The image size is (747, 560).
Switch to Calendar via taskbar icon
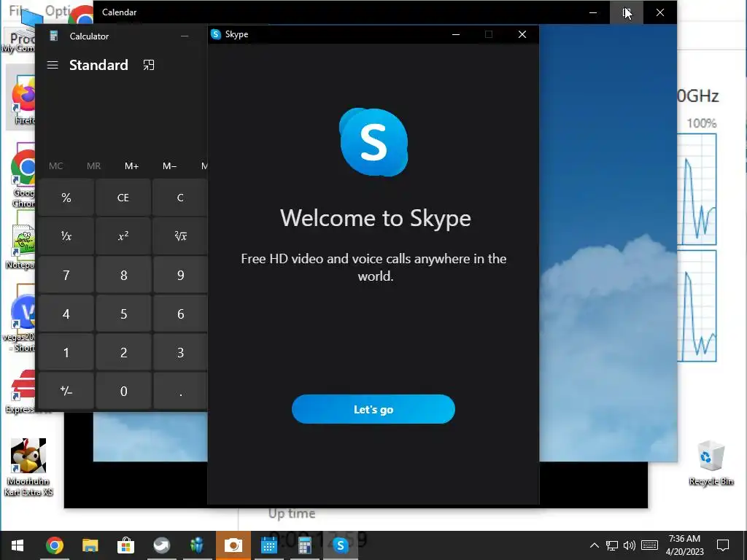click(x=268, y=545)
